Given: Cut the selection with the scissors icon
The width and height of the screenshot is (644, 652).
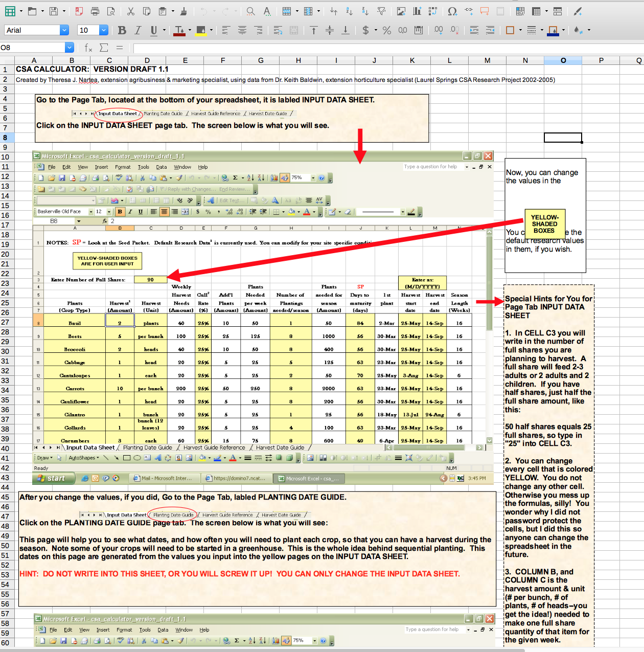Looking at the screenshot, I should (x=131, y=11).
